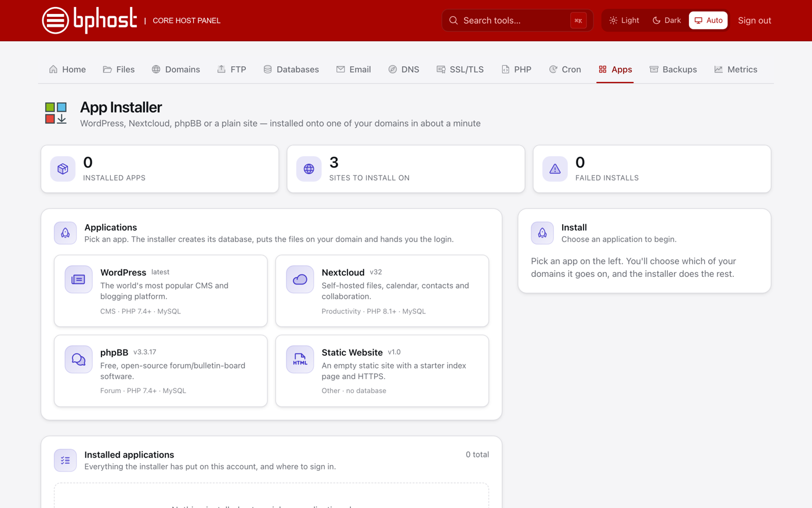Click the Installed applications list icon

click(66, 460)
